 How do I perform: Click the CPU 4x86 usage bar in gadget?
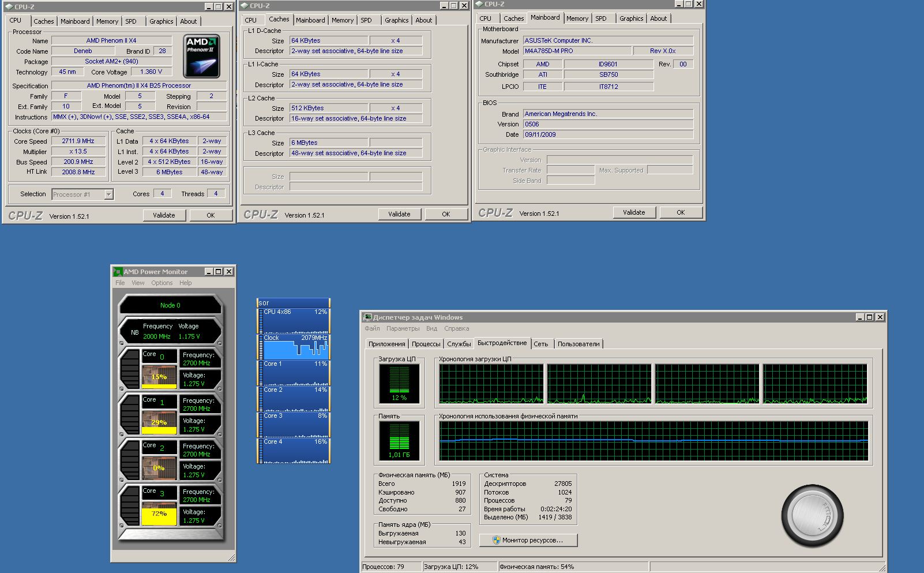click(294, 321)
